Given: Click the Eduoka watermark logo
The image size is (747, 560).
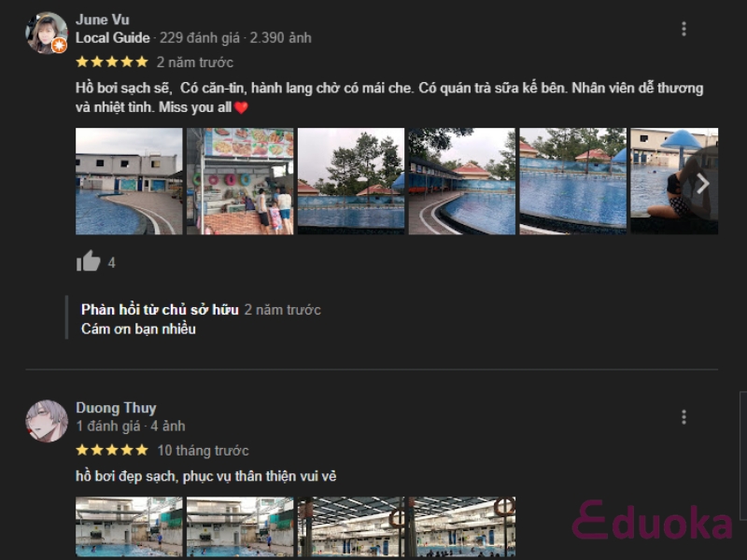Looking at the screenshot, I should pyautogui.click(x=652, y=521).
